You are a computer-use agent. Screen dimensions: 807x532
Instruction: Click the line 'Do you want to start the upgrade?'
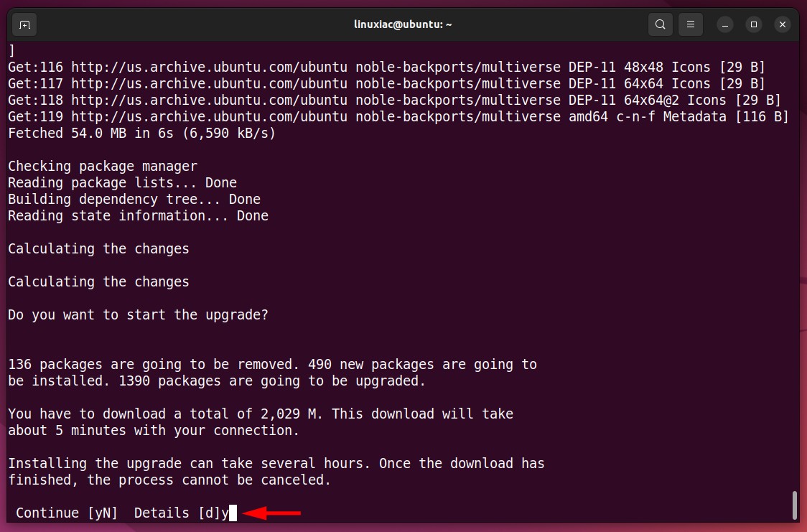click(138, 315)
